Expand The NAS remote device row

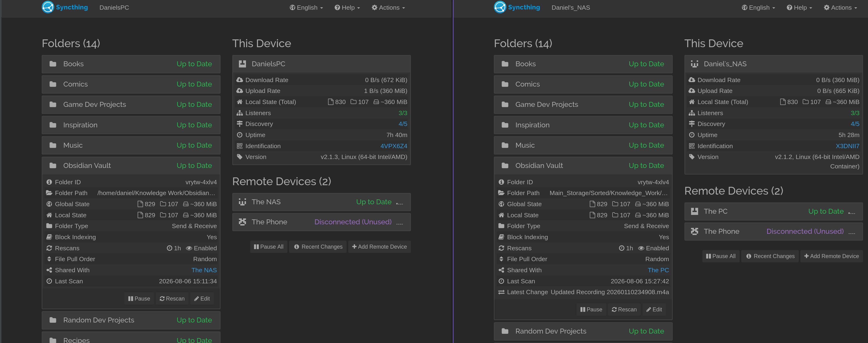[321, 202]
